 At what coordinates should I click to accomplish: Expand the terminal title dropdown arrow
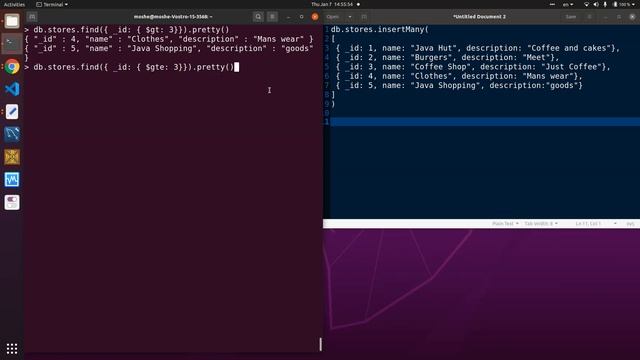(x=211, y=17)
